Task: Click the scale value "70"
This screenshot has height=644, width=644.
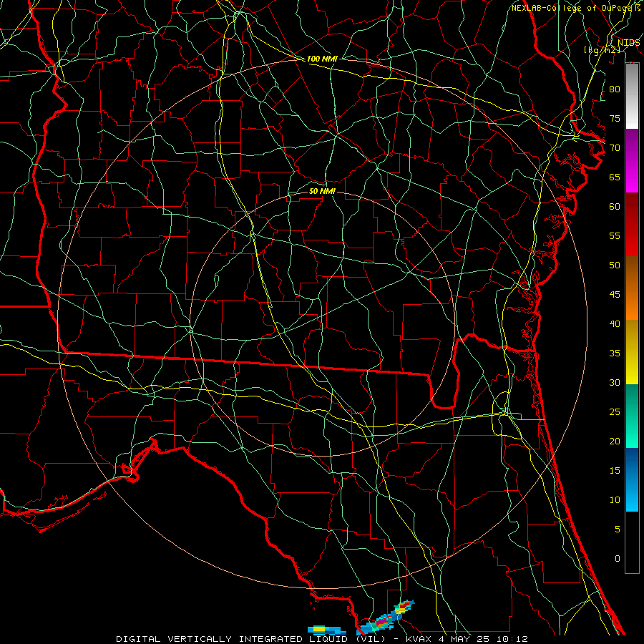Action: click(615, 148)
